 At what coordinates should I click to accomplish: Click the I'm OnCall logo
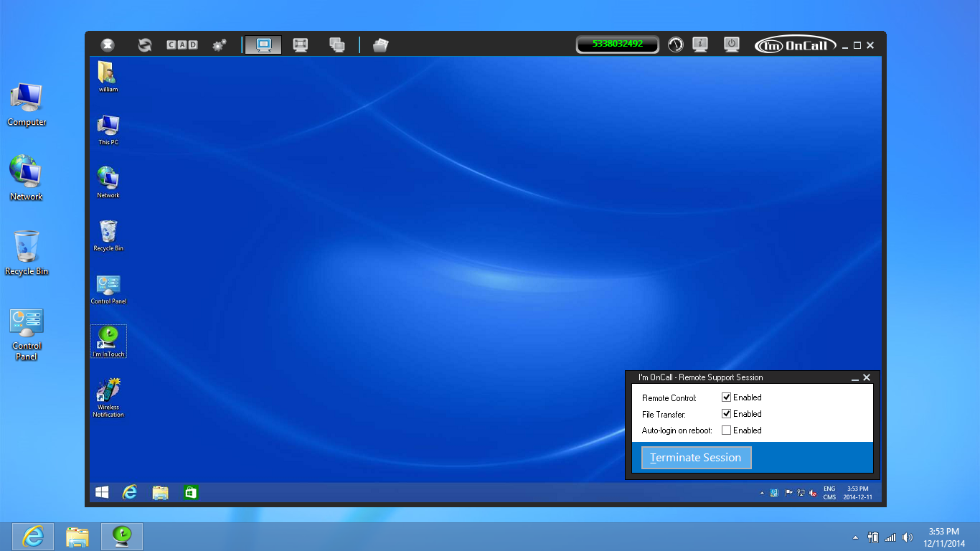(796, 45)
